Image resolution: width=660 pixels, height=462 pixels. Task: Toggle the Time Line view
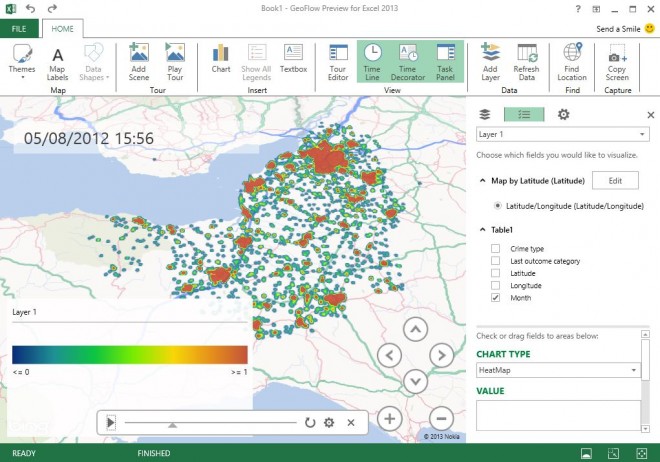(372, 62)
